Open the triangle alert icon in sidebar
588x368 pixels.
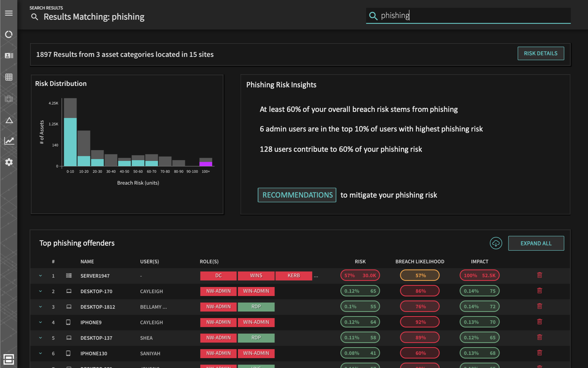[x=9, y=120]
